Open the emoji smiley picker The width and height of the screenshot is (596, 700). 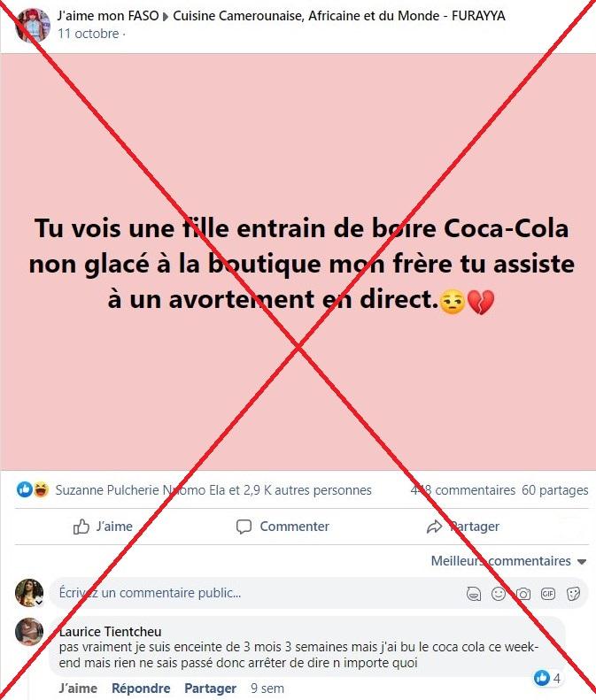pos(499,593)
